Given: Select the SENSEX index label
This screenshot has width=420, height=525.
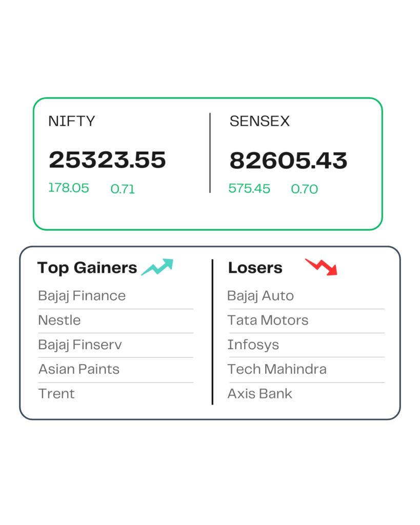Looking at the screenshot, I should tap(259, 122).
